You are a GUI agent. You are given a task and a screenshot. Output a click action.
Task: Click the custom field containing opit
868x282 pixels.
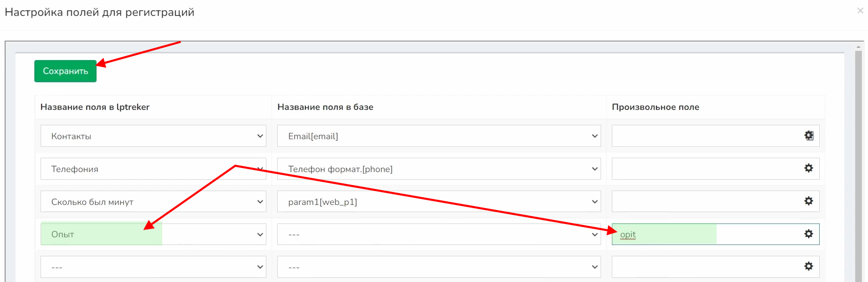tap(703, 234)
